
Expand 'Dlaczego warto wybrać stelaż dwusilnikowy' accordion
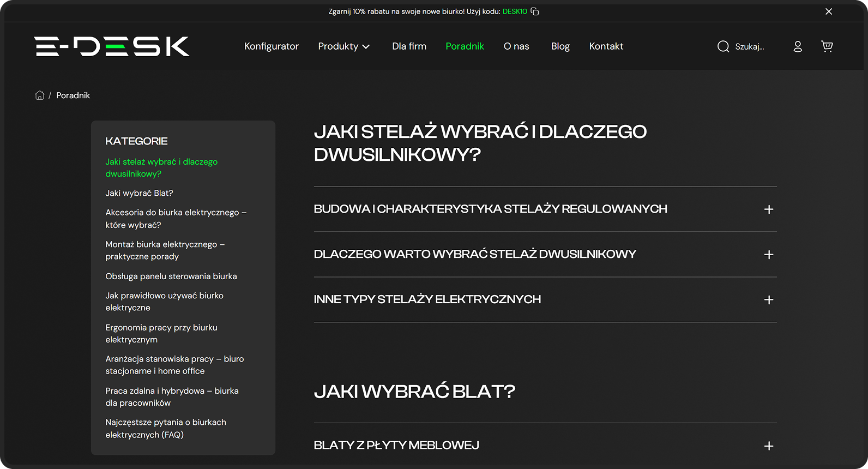pyautogui.click(x=768, y=255)
